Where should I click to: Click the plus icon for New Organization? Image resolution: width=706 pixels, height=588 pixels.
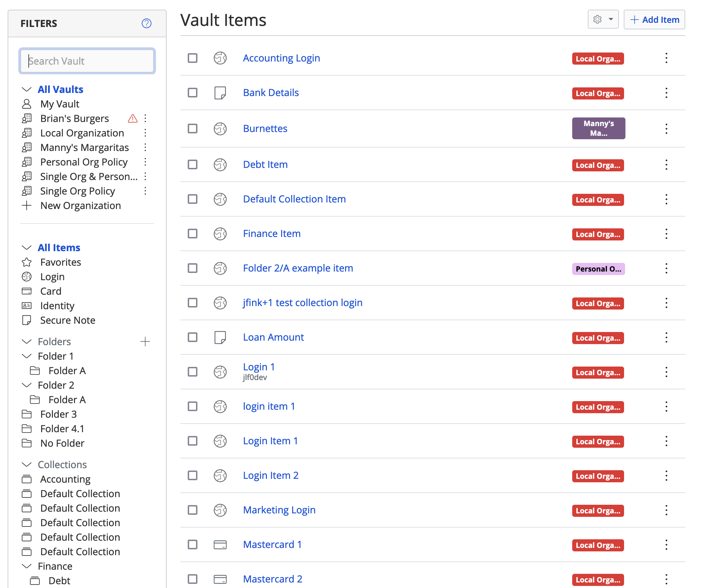[x=27, y=206]
